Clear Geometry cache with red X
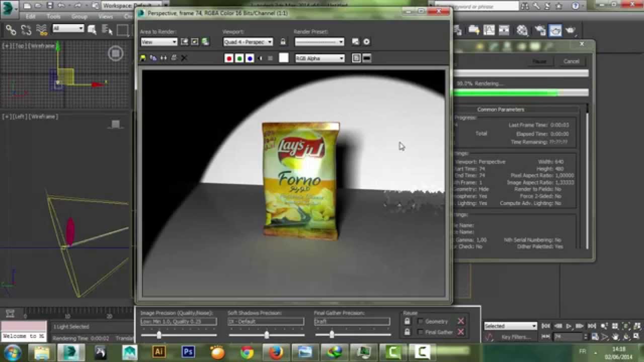The image size is (644, 362). [x=460, y=321]
